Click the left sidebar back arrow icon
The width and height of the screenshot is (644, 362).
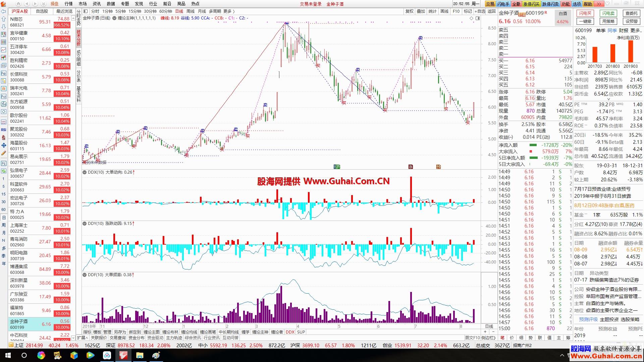point(4,11)
